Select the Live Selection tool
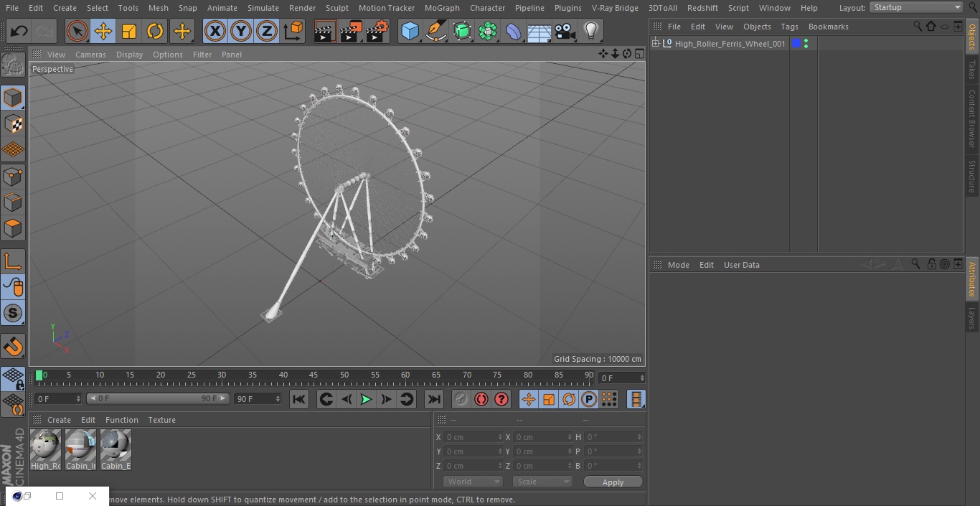Viewport: 980px width, 506px height. tap(77, 31)
